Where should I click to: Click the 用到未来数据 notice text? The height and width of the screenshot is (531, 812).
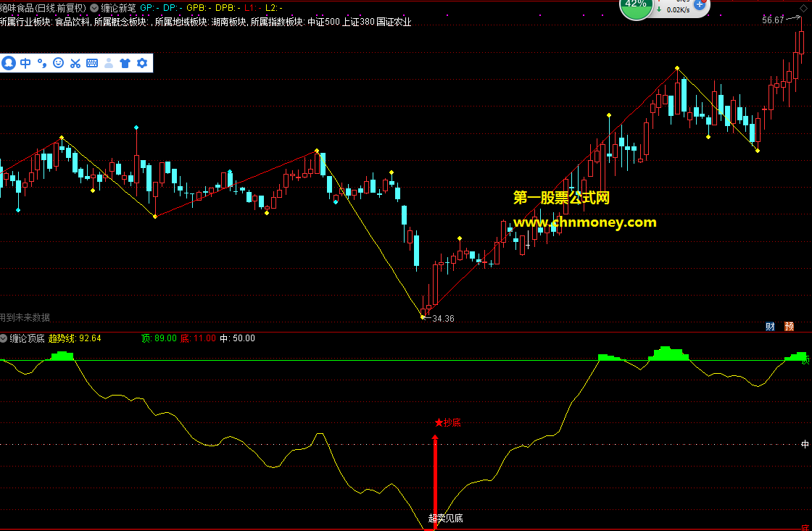pyautogui.click(x=25, y=317)
